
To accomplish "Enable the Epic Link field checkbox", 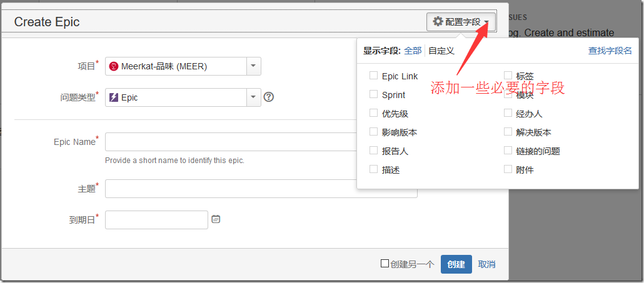I will click(373, 76).
